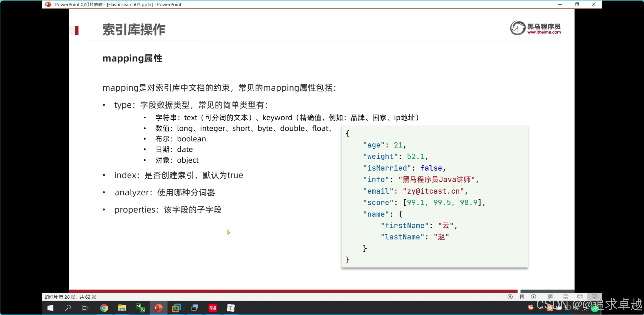Open Youdao dictionary from the taskbar
This screenshot has width=644, height=315.
(x=212, y=308)
